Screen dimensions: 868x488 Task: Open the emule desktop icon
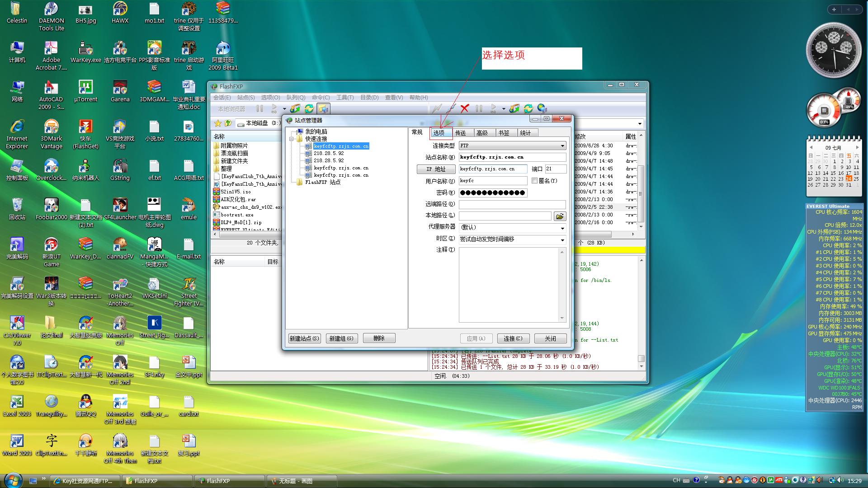pyautogui.click(x=189, y=209)
